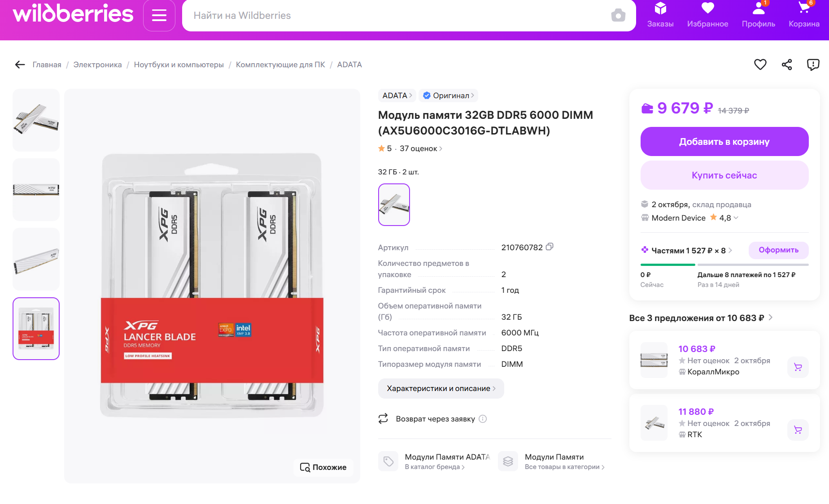The width and height of the screenshot is (829, 504).
Task: Click the share icon
Action: [786, 65]
